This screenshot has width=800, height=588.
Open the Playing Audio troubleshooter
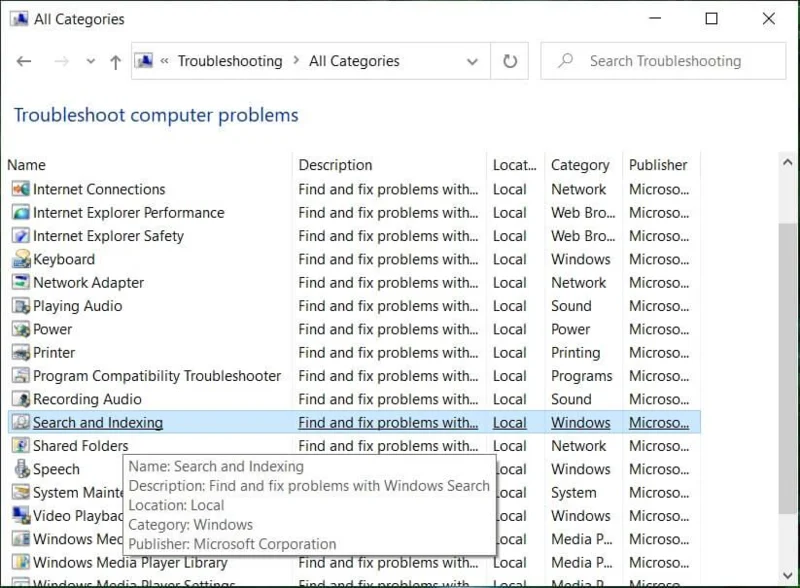click(78, 306)
